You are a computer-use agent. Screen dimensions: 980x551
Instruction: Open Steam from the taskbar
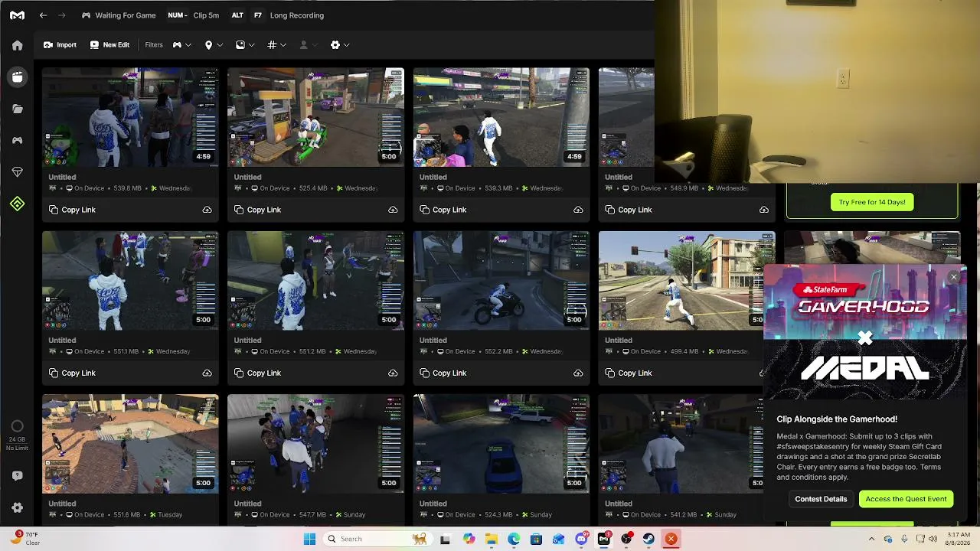click(648, 539)
